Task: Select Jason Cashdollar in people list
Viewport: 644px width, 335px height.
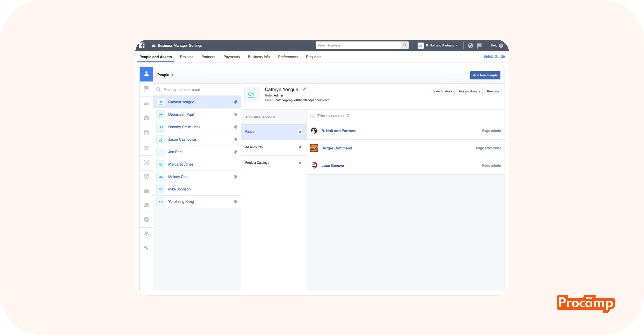Action: click(197, 139)
